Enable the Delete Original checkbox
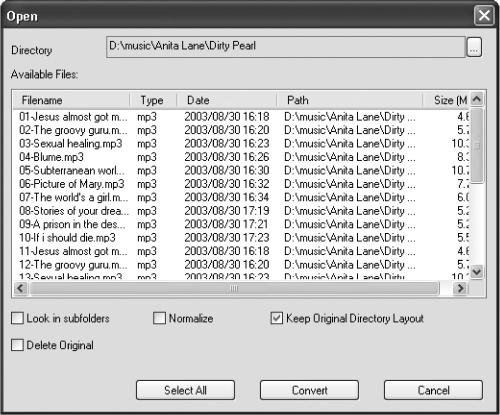This screenshot has height=415, width=500. pyautogui.click(x=17, y=345)
